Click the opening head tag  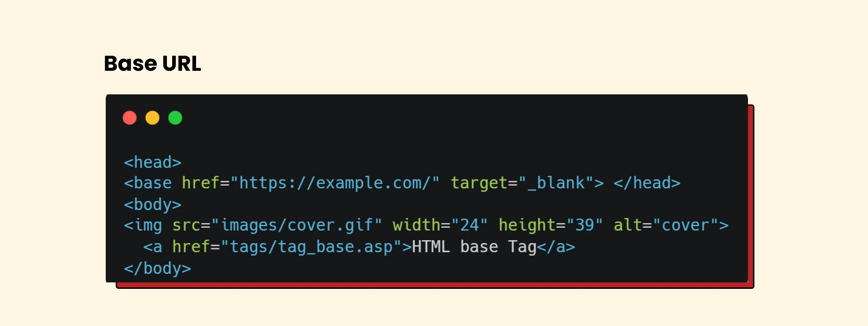(153, 163)
